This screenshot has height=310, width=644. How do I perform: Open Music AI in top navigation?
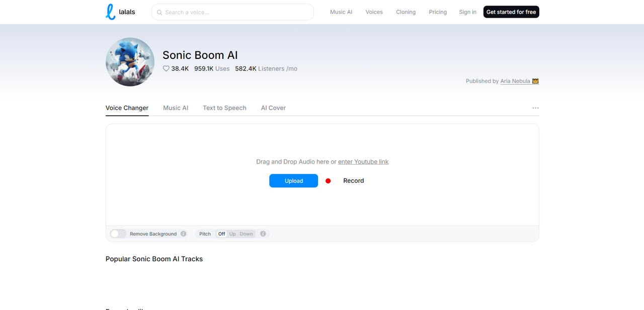pyautogui.click(x=341, y=12)
